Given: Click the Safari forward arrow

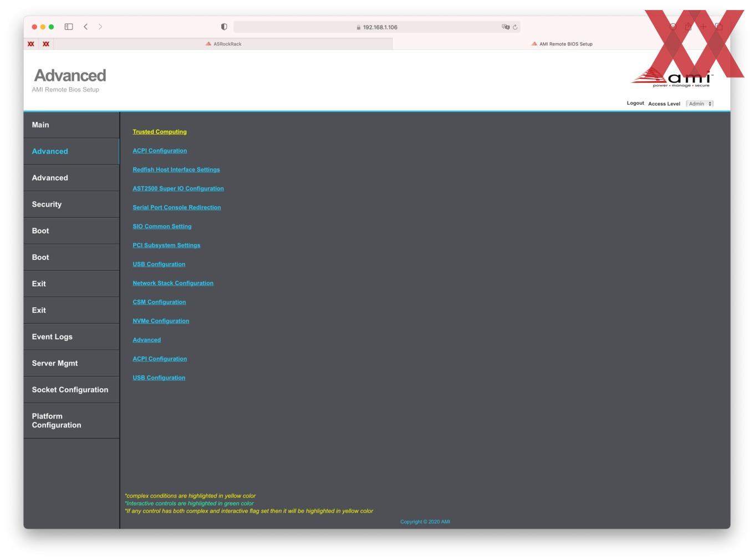Looking at the screenshot, I should [100, 27].
